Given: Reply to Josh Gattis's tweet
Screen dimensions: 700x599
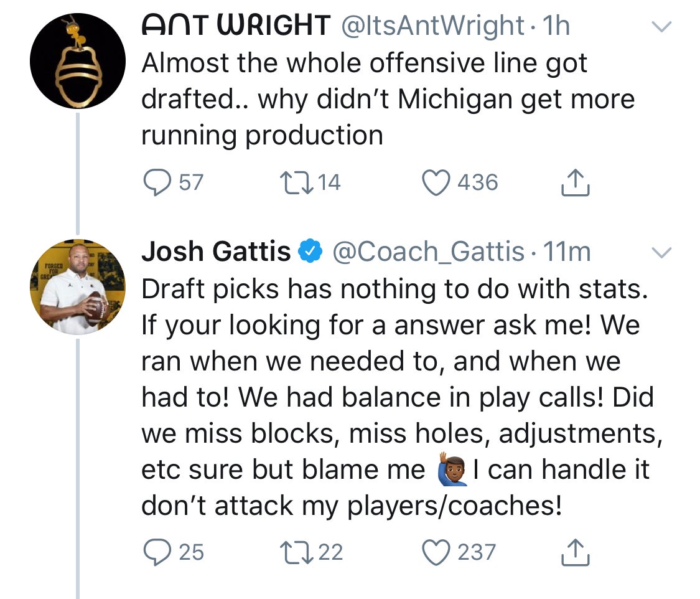Looking at the screenshot, I should click(x=157, y=552).
